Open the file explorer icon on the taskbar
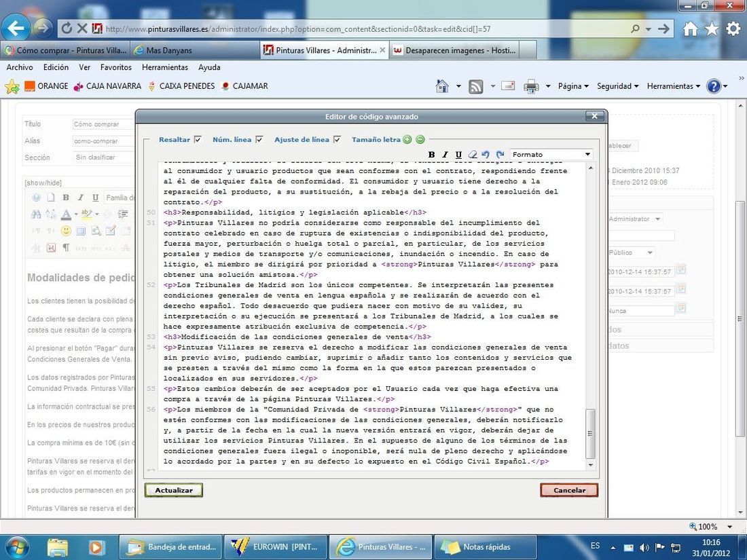This screenshot has height=560, width=747. [x=57, y=547]
